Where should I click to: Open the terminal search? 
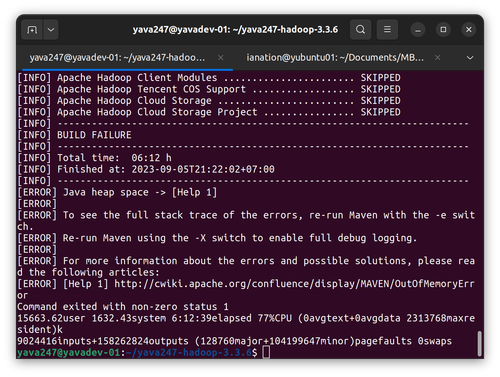point(360,30)
